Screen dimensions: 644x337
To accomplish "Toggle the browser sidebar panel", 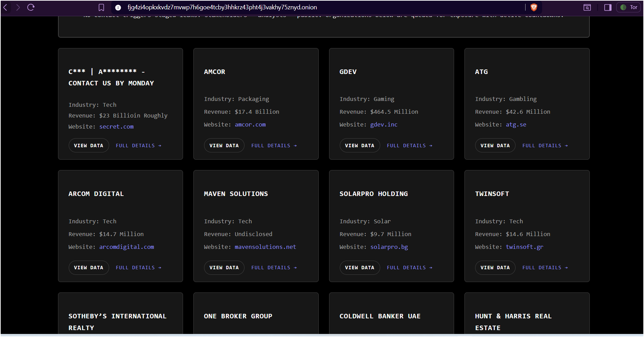I will click(608, 7).
